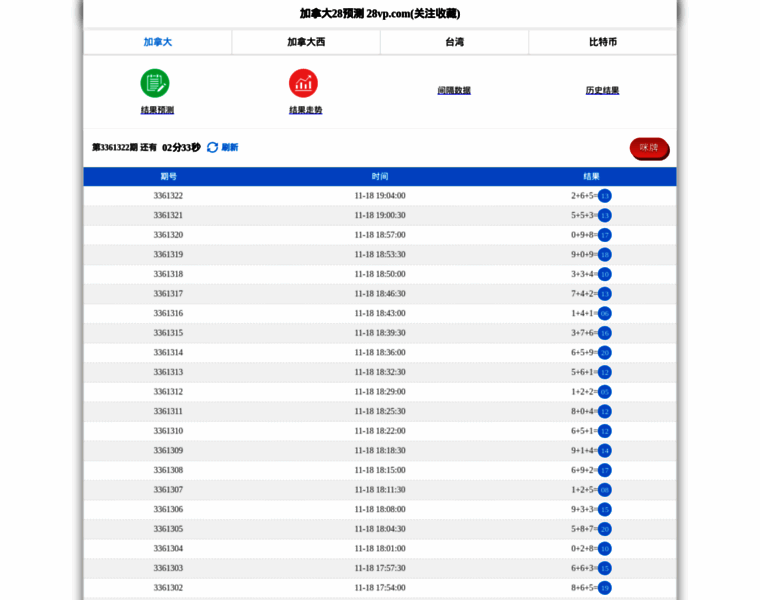Click the 期号 column header
The height and width of the screenshot is (600, 760).
pyautogui.click(x=168, y=176)
